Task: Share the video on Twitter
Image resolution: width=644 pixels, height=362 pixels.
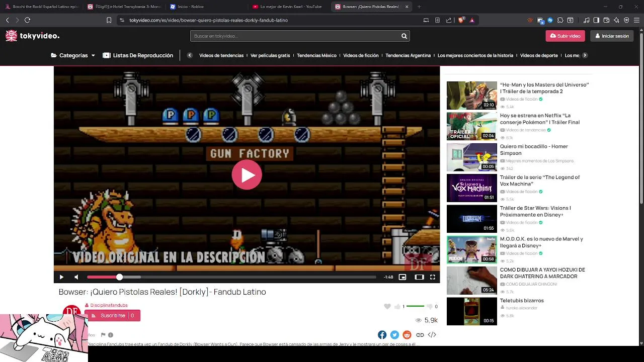Action: click(x=394, y=335)
